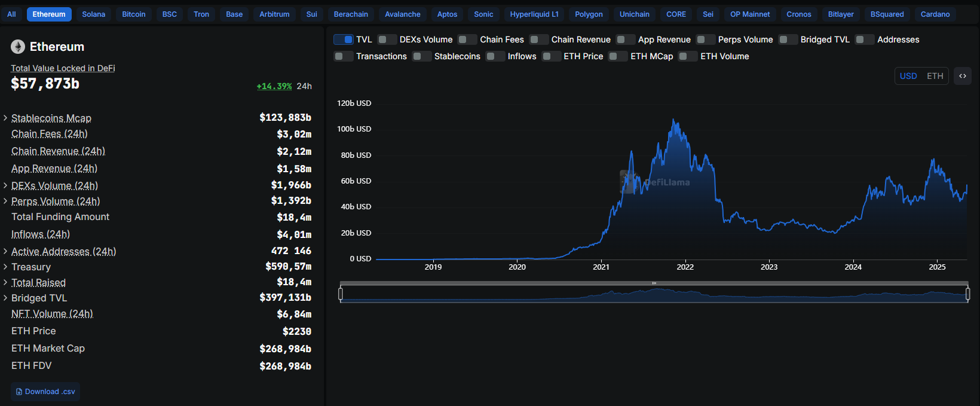The image size is (980, 406).
Task: Switch chart currency to ETH
Action: click(x=935, y=76)
